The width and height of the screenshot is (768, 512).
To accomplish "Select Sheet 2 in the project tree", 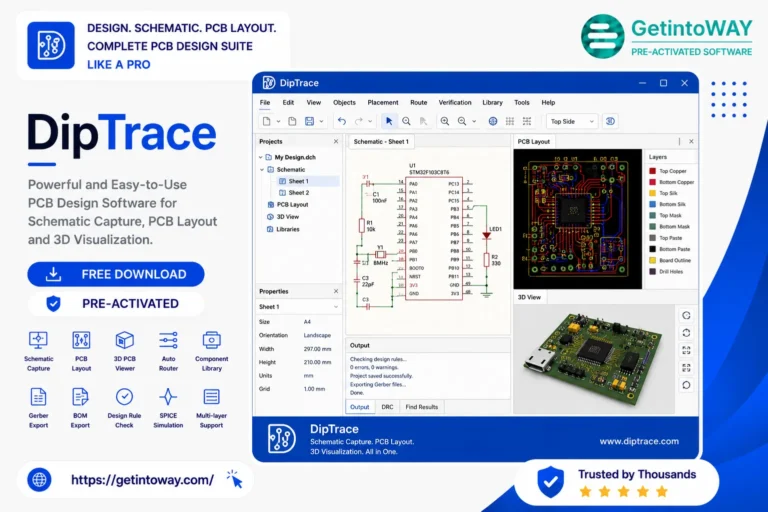I will tap(298, 193).
